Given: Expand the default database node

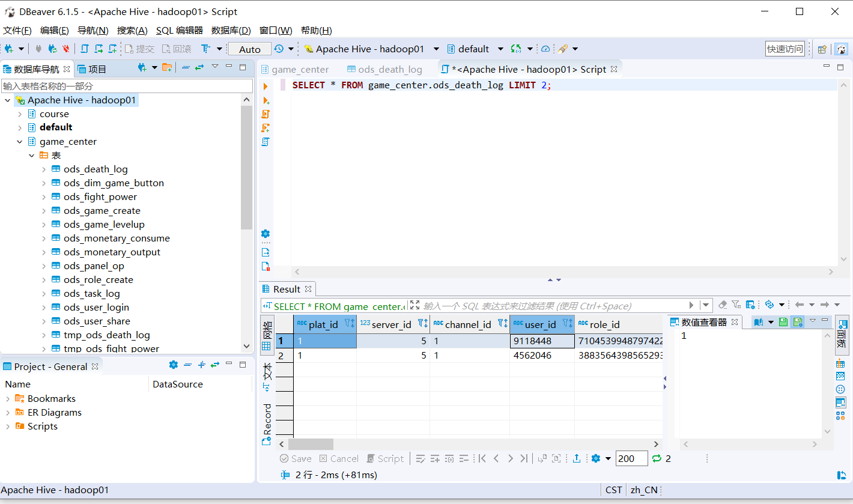Looking at the screenshot, I should tap(20, 127).
